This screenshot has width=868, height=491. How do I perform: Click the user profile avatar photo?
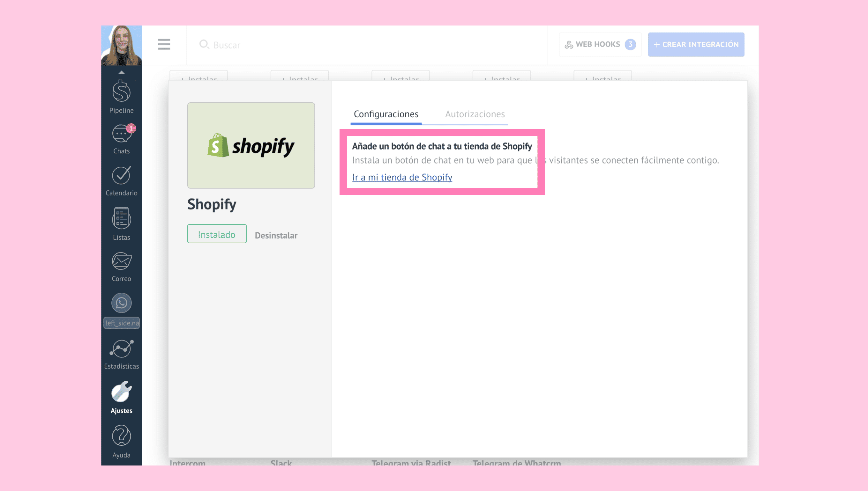click(122, 46)
